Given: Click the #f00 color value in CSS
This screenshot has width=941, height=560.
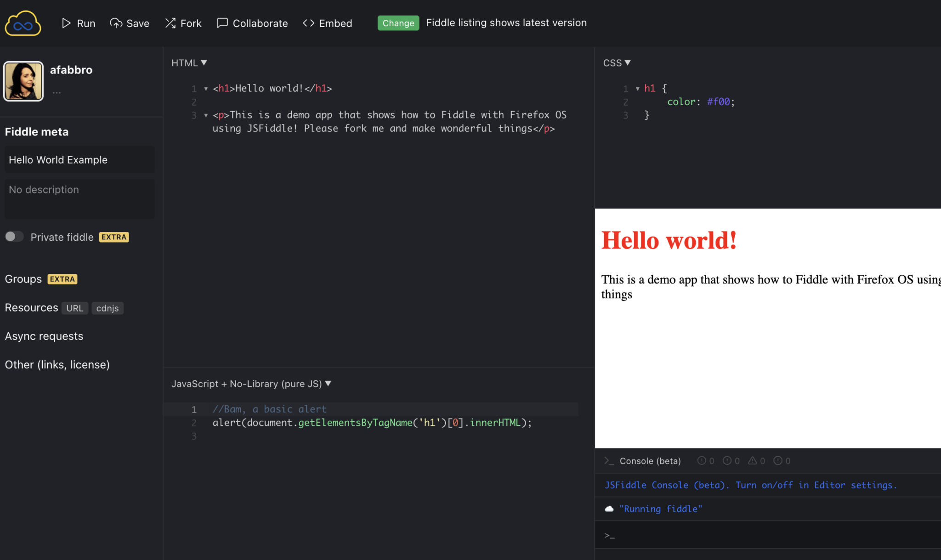Looking at the screenshot, I should [x=718, y=102].
